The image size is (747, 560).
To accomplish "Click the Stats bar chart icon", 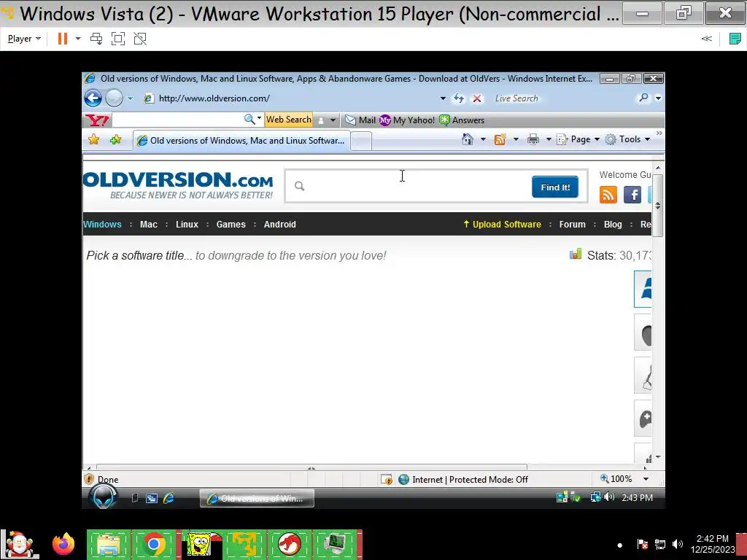I will 576,254.
